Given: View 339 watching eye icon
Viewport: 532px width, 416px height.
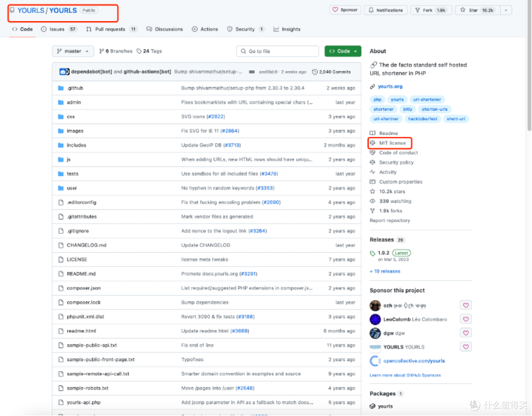Looking at the screenshot, I should 372,201.
